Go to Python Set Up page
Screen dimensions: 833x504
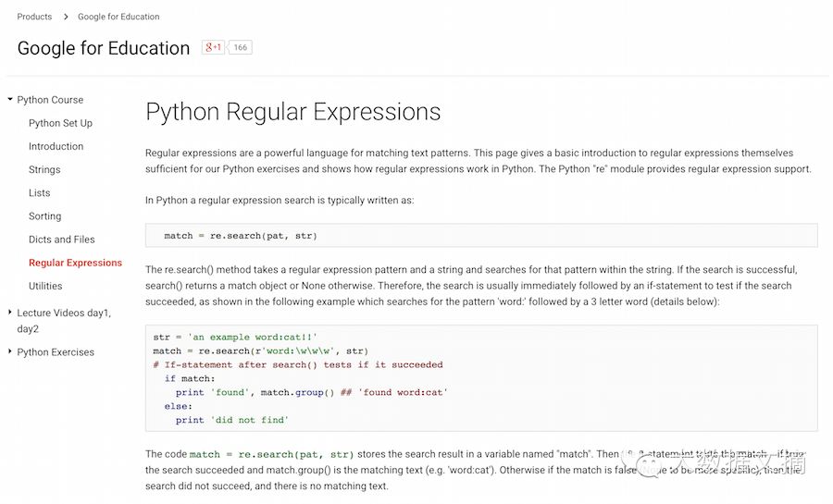60,123
